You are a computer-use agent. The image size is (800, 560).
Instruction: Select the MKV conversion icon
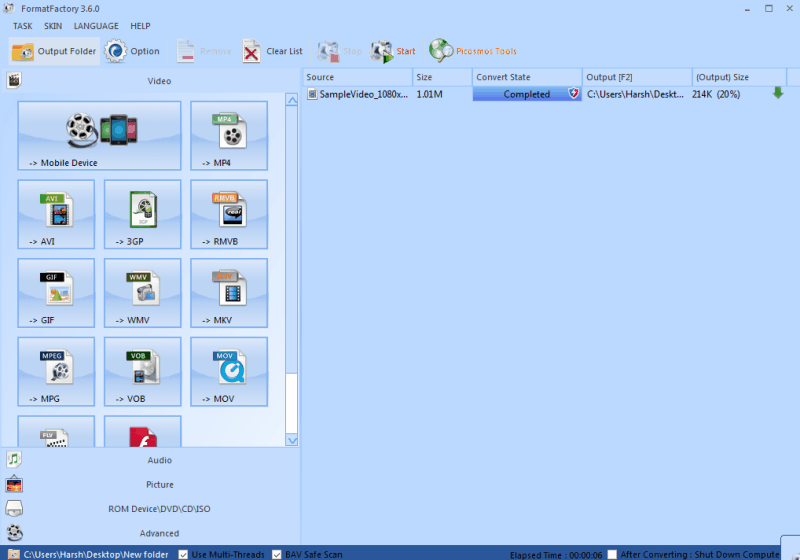point(229,293)
